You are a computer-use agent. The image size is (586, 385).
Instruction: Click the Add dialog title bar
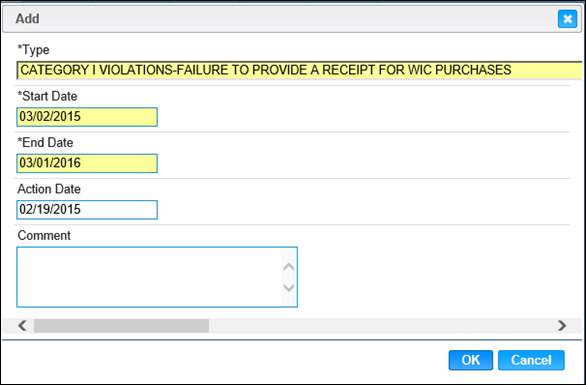[x=280, y=19]
